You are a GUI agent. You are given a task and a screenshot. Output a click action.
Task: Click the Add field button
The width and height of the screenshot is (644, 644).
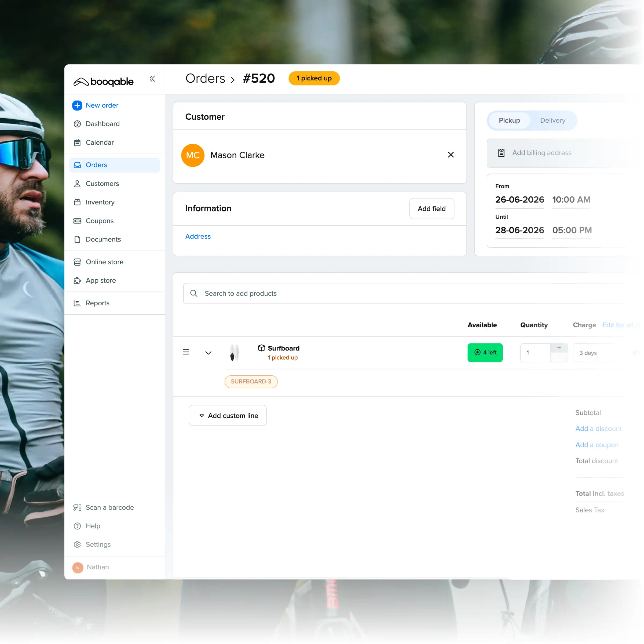point(432,209)
